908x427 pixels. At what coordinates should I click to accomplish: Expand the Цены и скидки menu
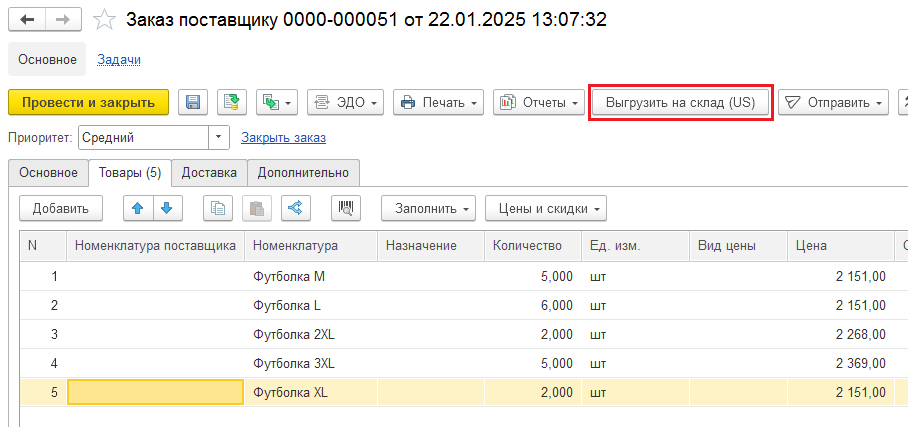click(545, 208)
